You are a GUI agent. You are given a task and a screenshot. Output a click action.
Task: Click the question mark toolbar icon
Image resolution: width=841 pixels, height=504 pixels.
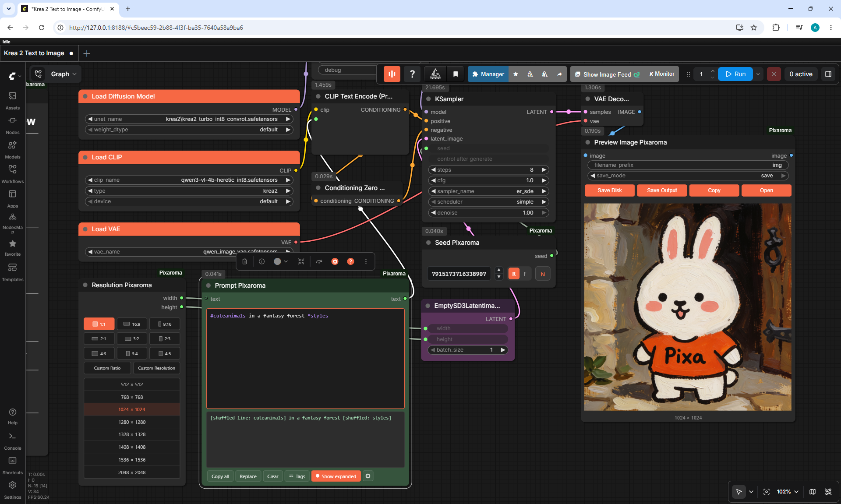pos(412,74)
